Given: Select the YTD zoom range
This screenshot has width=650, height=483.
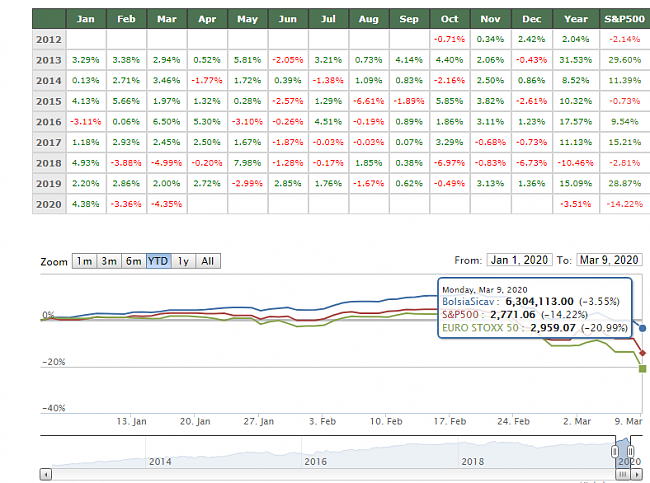Looking at the screenshot, I should pyautogui.click(x=158, y=261).
